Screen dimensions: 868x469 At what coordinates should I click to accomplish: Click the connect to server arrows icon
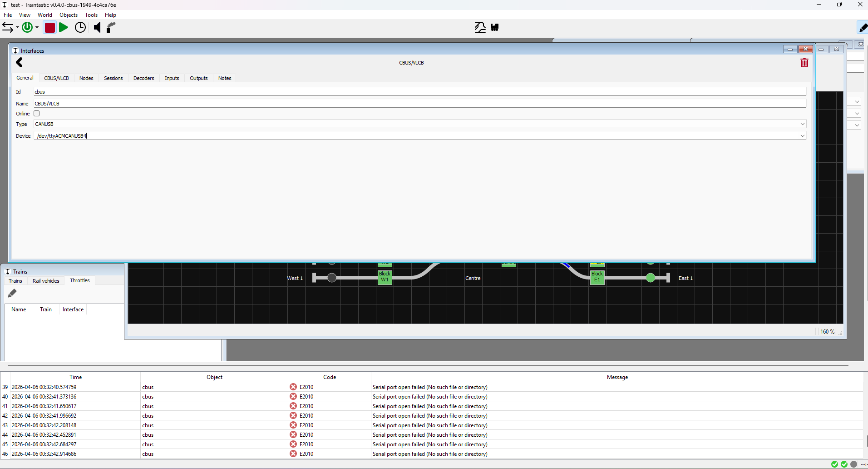click(8, 28)
